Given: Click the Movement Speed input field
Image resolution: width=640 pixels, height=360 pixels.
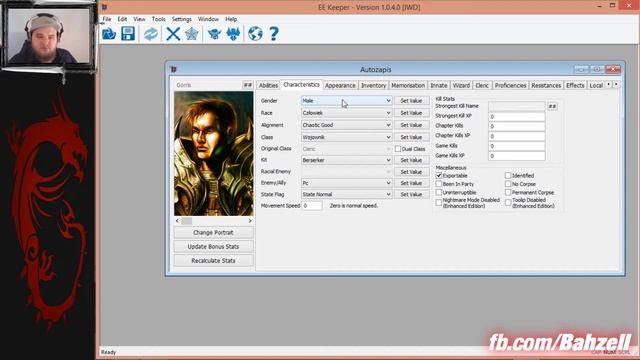Looking at the screenshot, I should click(312, 206).
